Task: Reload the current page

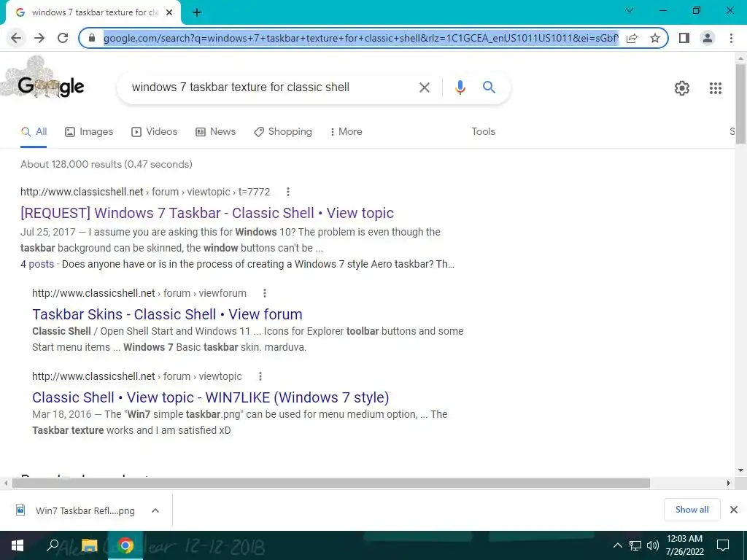Action: coord(63,38)
